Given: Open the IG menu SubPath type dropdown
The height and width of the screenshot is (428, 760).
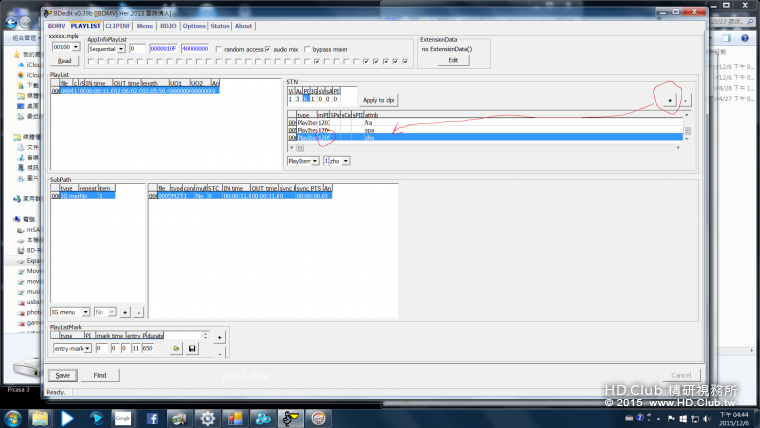Looking at the screenshot, I should pos(85,312).
